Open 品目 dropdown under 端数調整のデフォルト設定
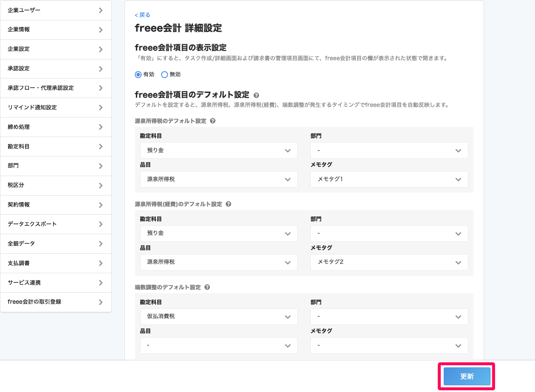The image size is (535, 392). tap(219, 345)
